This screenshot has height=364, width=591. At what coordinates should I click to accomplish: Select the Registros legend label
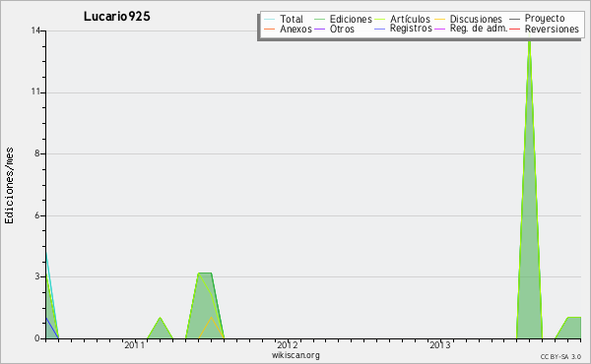(411, 29)
